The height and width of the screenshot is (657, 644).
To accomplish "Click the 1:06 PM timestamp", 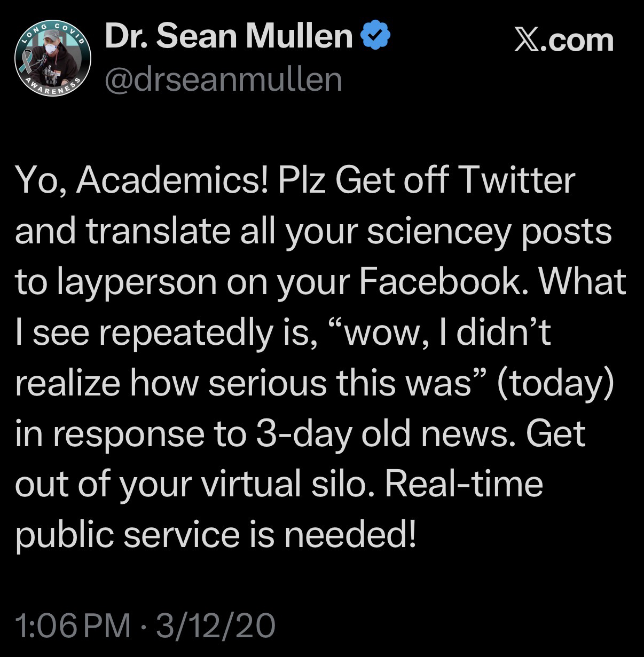I will click(x=73, y=625).
